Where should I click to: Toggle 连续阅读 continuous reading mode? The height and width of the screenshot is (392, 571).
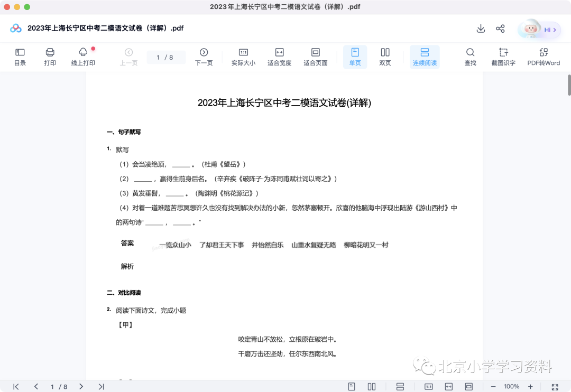tap(425, 57)
